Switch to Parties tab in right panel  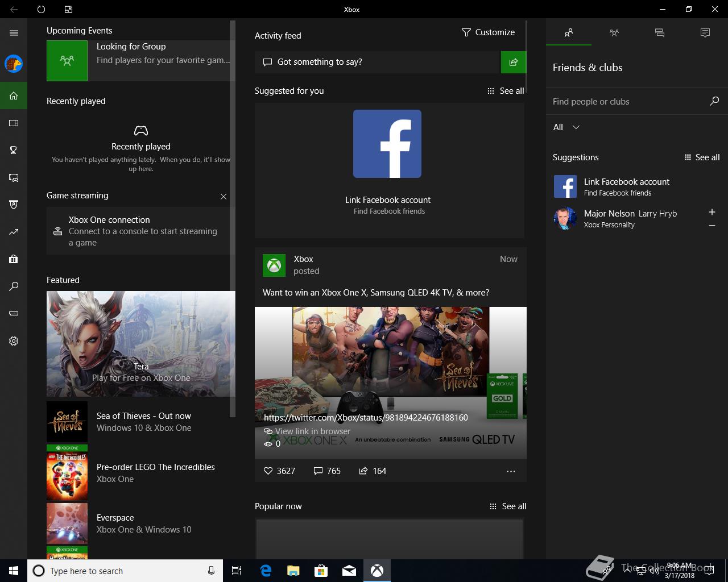[x=614, y=33]
